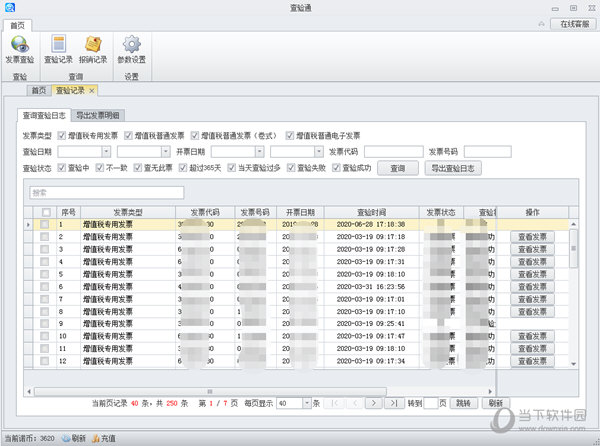This screenshot has height=446, width=600.
Task: Open 参数设置 gear settings
Action: [x=131, y=48]
